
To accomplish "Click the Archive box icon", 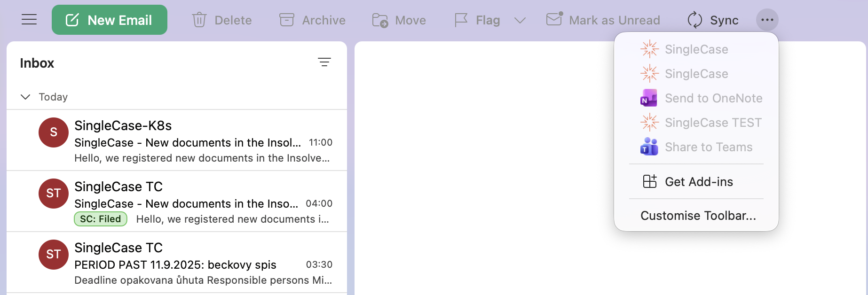I will click(287, 20).
